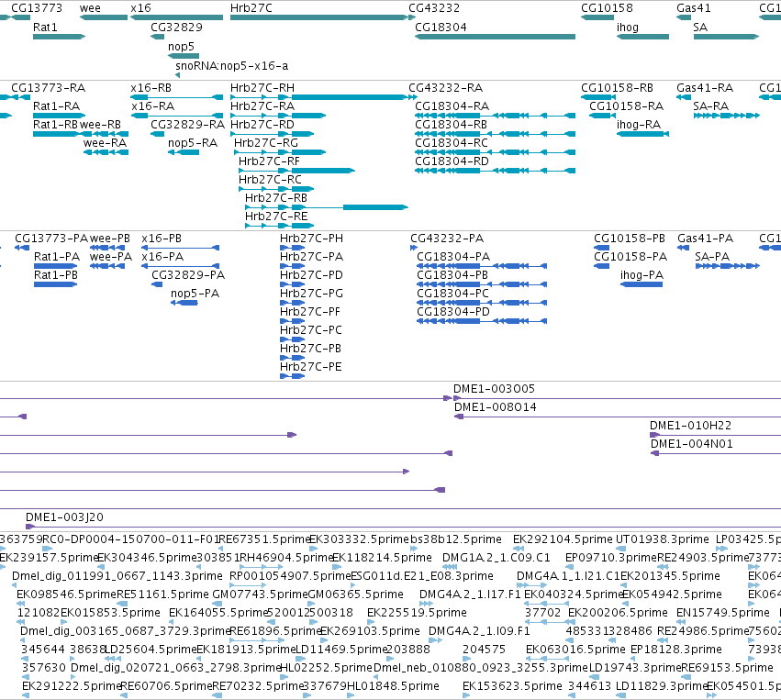Click protein CG18304-PD

coord(453,312)
